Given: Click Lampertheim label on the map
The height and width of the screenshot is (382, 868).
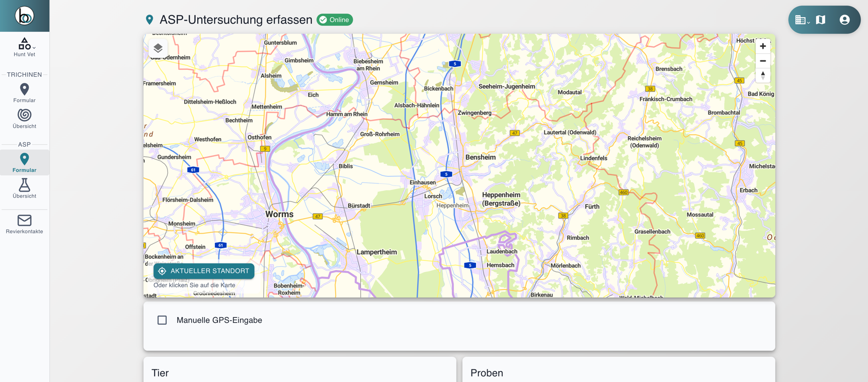Looking at the screenshot, I should (x=376, y=252).
